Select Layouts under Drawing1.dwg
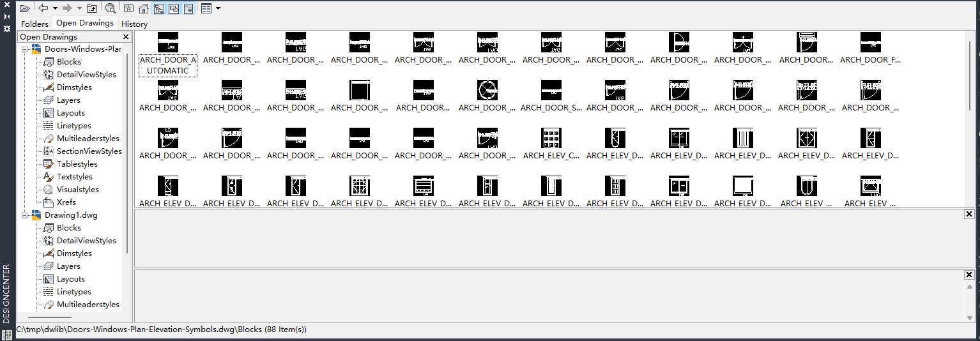Screen dimensions: 980x341 (x=71, y=279)
